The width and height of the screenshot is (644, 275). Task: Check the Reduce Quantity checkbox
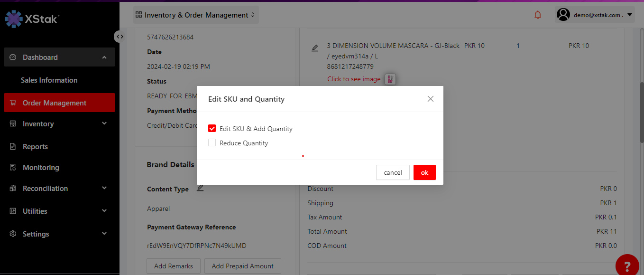click(x=212, y=143)
